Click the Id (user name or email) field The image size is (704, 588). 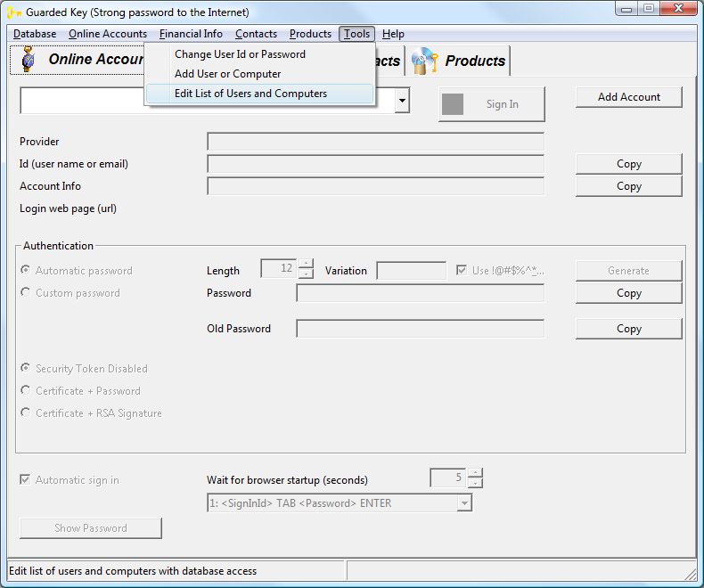pyautogui.click(x=375, y=164)
